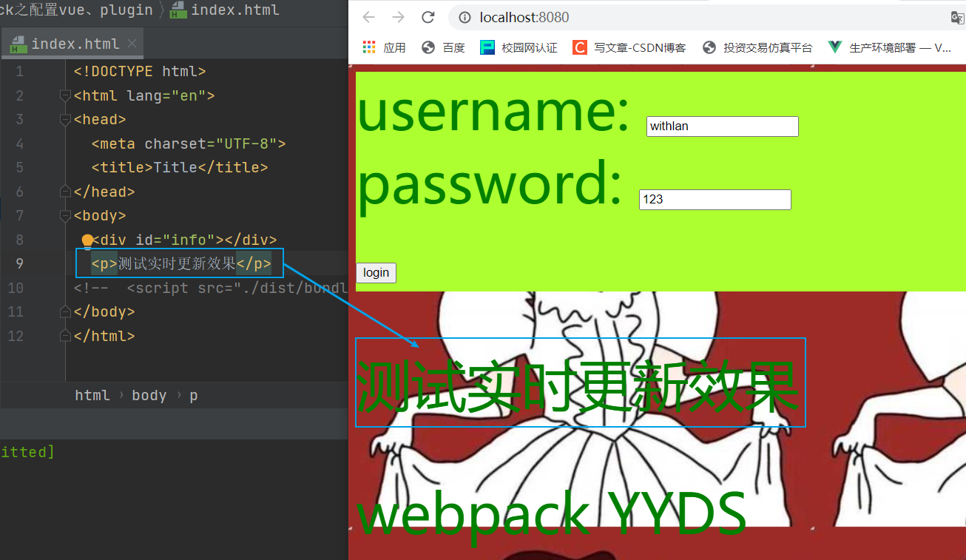Click the plugin folder breadcrumb

(x=125, y=10)
